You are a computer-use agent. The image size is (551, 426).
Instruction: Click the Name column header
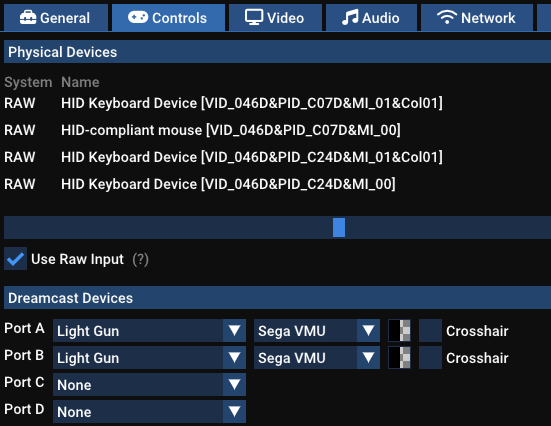pos(80,82)
